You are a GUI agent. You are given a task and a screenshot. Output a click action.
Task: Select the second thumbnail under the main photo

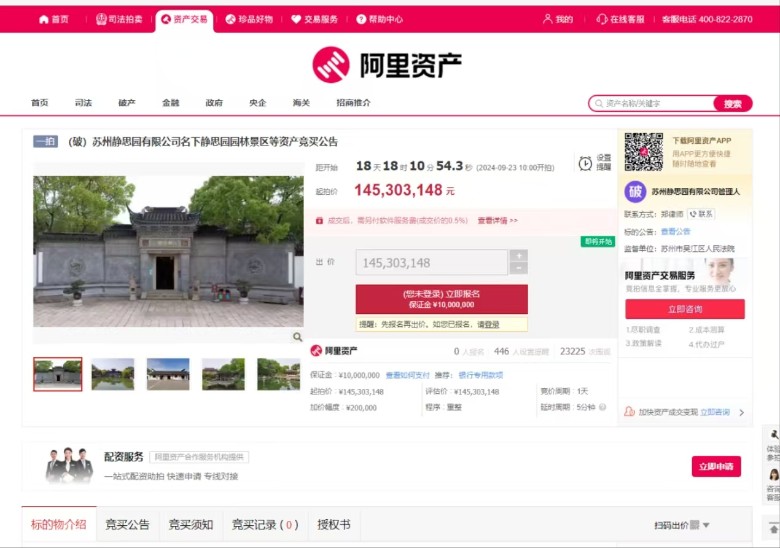tap(112, 374)
